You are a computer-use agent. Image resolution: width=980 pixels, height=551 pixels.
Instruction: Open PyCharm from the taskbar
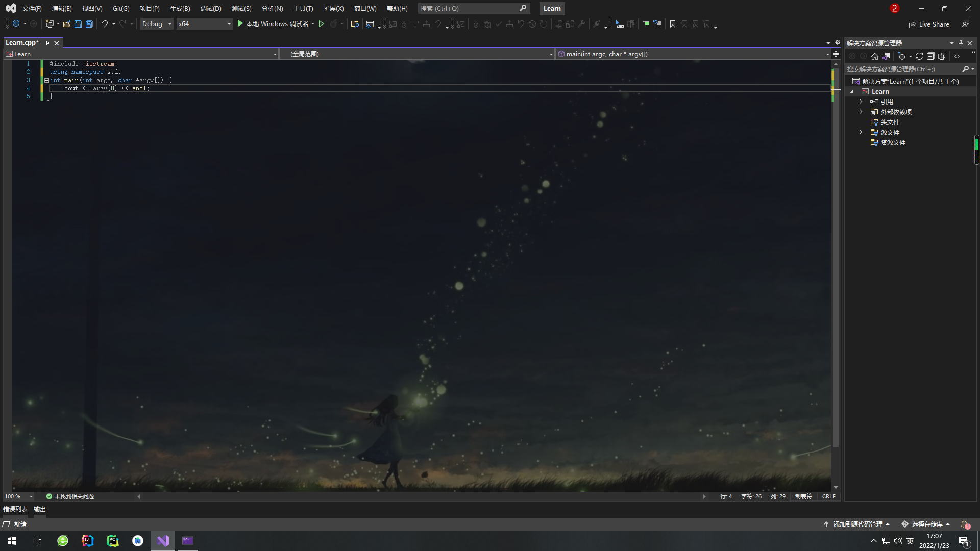coord(112,541)
